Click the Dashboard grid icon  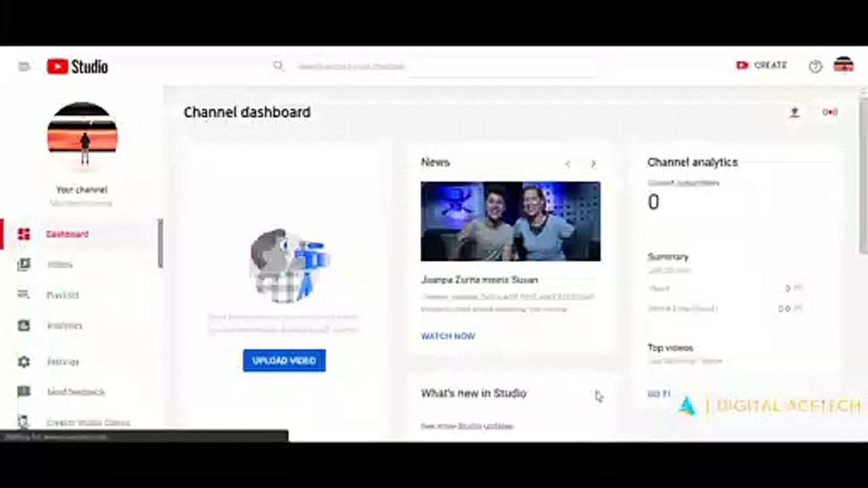click(x=24, y=234)
